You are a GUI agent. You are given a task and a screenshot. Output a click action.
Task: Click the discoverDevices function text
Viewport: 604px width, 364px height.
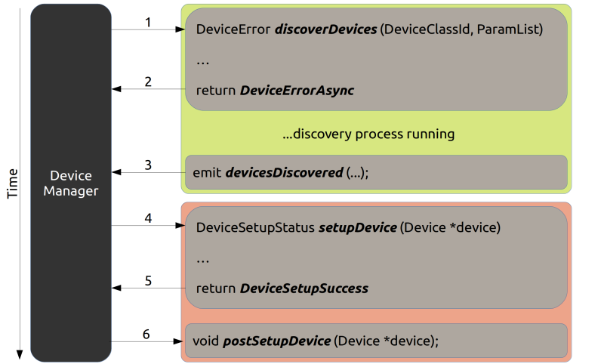(x=325, y=29)
